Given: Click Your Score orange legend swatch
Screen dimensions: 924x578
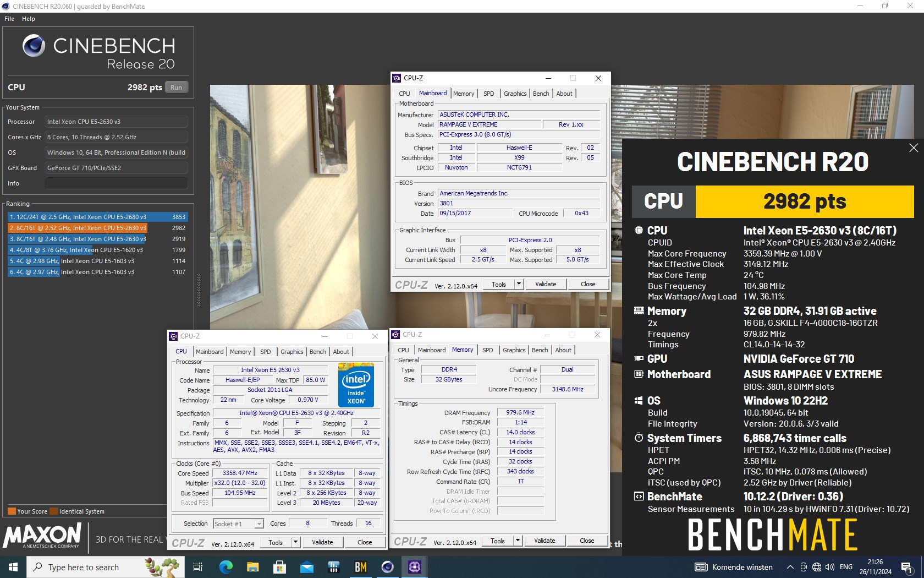Looking at the screenshot, I should [x=12, y=511].
